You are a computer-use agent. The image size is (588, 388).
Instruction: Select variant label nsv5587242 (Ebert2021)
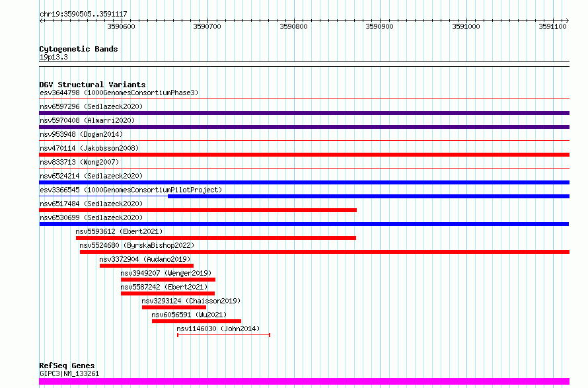164,287
